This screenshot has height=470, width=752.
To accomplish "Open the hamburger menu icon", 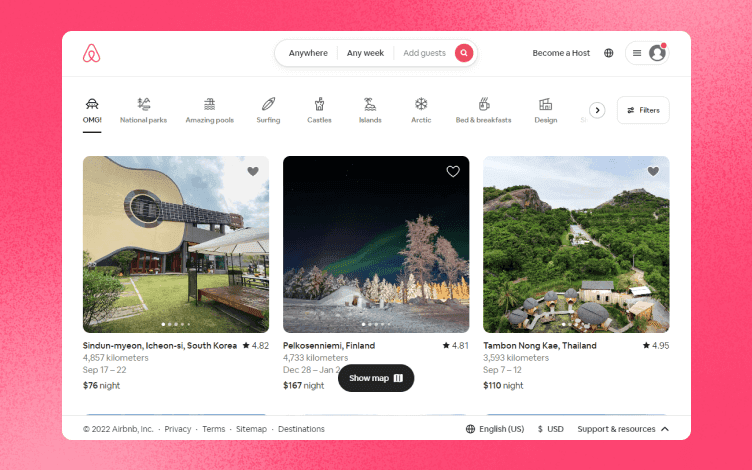I will (x=637, y=53).
